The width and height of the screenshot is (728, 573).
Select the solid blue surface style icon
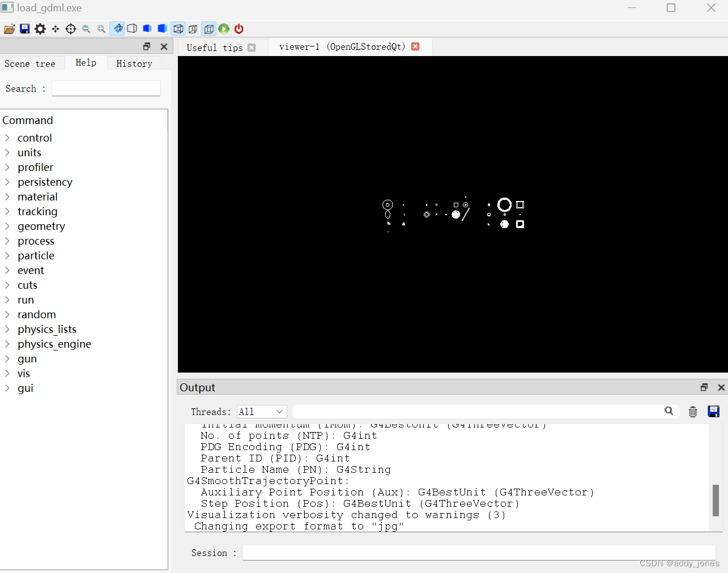click(x=162, y=28)
